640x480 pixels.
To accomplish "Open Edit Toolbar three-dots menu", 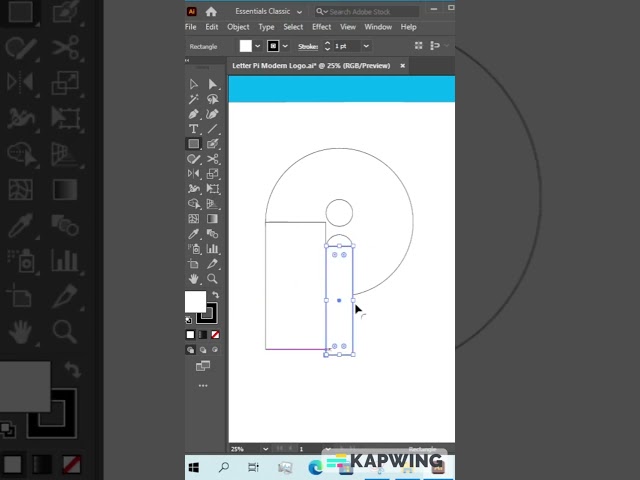I will pos(203,386).
